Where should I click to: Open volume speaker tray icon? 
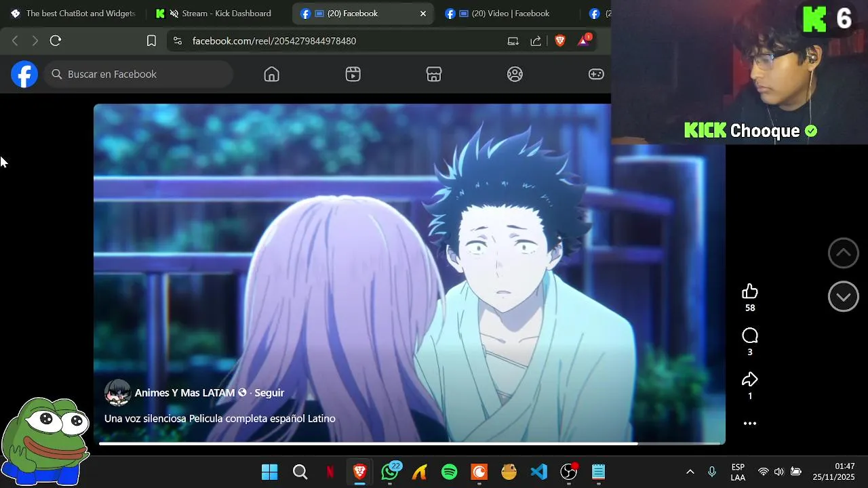779,472
